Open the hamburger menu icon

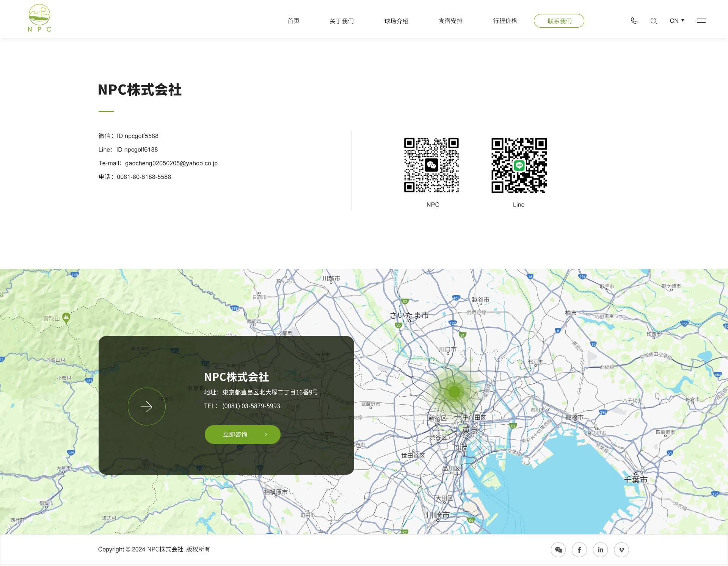701,21
